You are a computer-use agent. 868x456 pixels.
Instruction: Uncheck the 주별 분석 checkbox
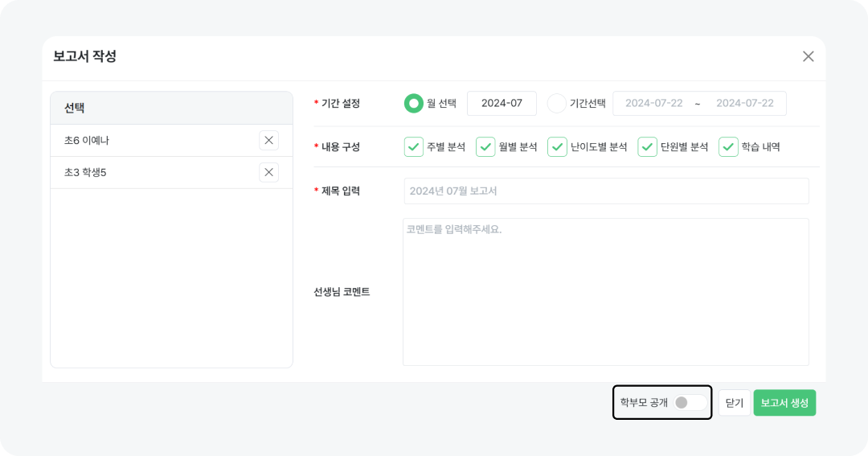coord(413,146)
